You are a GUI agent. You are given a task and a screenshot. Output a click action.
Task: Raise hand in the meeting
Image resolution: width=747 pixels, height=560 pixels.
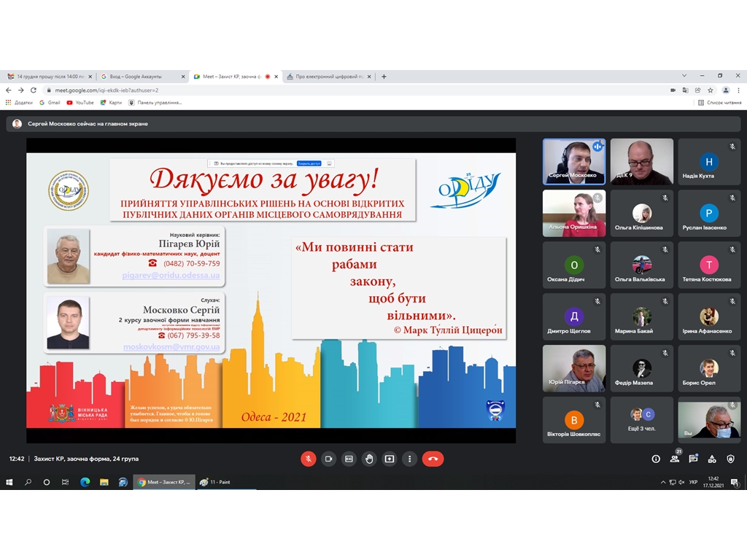pos(369,459)
